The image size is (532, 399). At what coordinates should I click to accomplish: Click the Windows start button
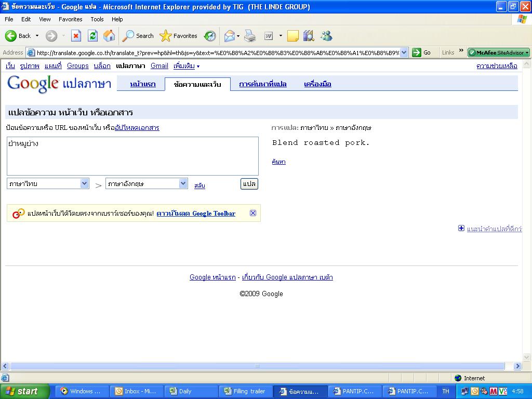24,391
